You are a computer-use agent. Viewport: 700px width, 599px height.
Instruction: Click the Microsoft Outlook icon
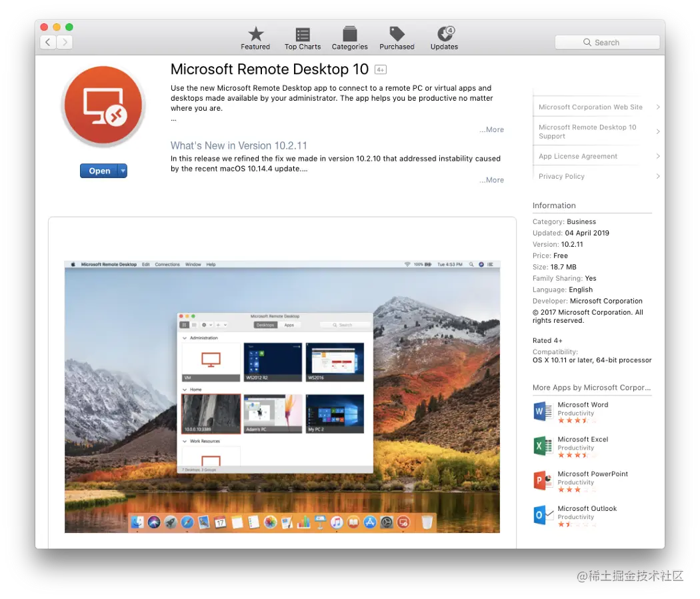pos(543,515)
